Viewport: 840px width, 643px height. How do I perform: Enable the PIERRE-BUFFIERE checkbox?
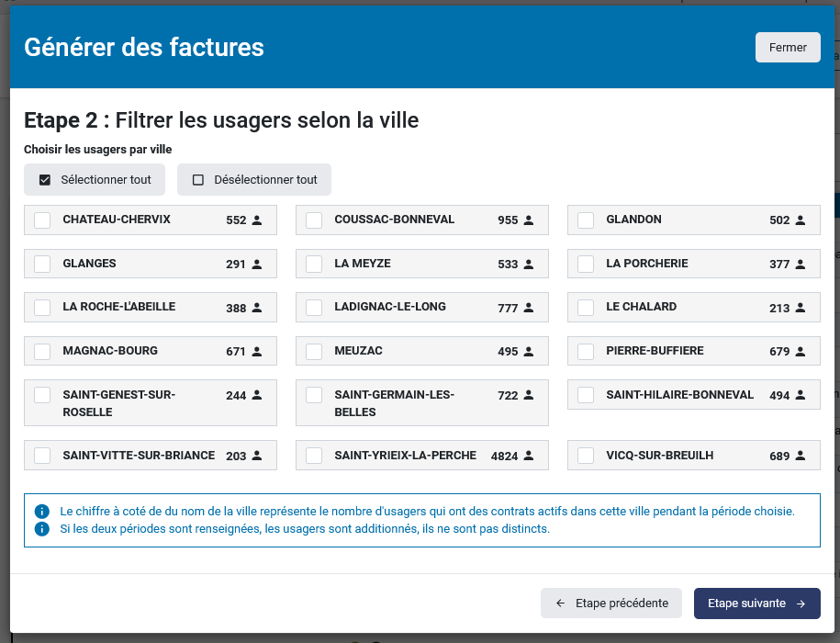point(586,352)
